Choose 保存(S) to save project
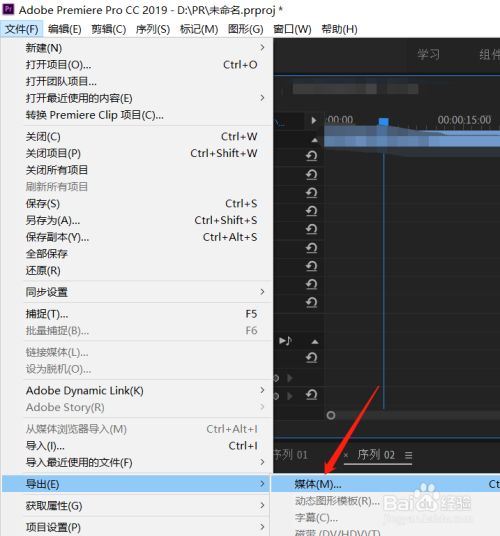The height and width of the screenshot is (536, 500). tap(137, 204)
